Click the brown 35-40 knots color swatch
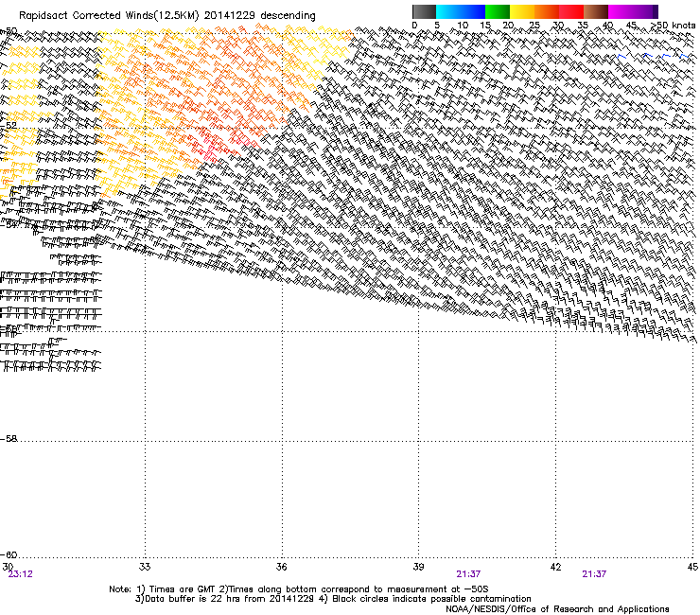This screenshot has width=700, height=615. coord(596,11)
